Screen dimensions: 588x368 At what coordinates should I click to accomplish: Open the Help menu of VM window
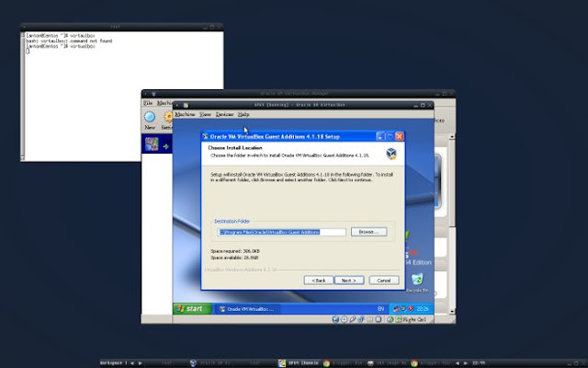243,114
